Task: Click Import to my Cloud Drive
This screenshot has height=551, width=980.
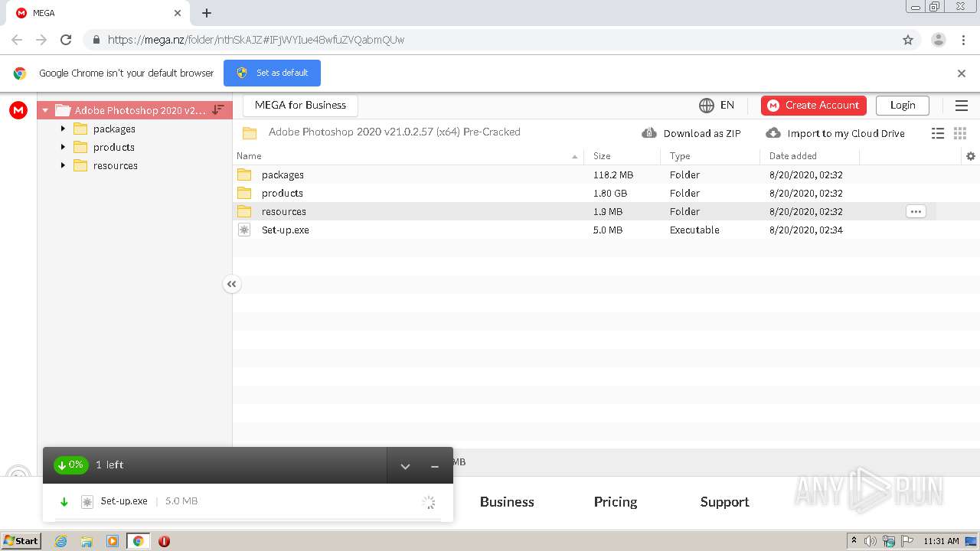Action: click(835, 133)
